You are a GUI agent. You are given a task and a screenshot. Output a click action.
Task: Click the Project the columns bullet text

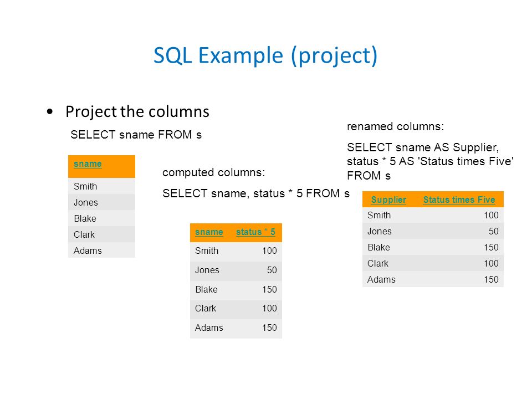[137, 111]
